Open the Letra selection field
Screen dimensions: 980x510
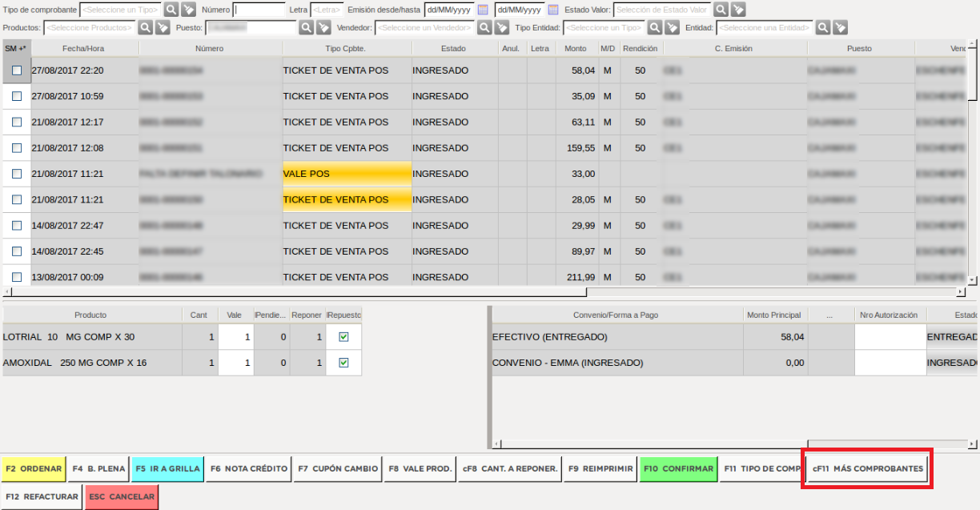click(327, 10)
